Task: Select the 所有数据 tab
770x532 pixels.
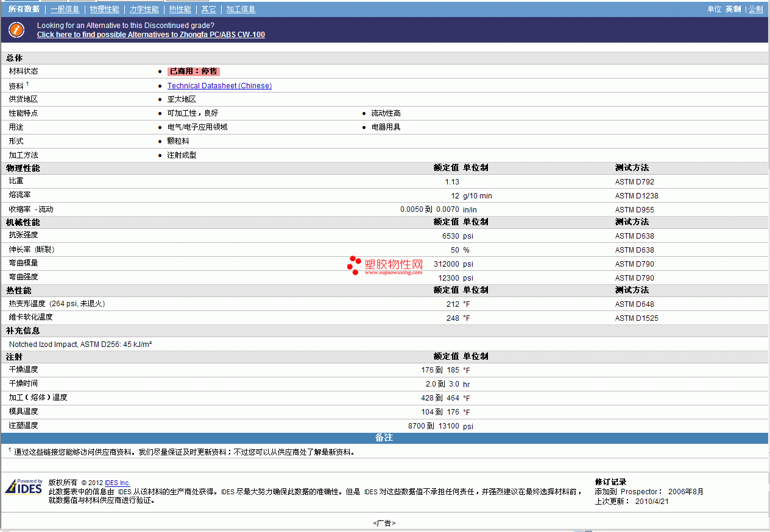Action: pyautogui.click(x=24, y=9)
